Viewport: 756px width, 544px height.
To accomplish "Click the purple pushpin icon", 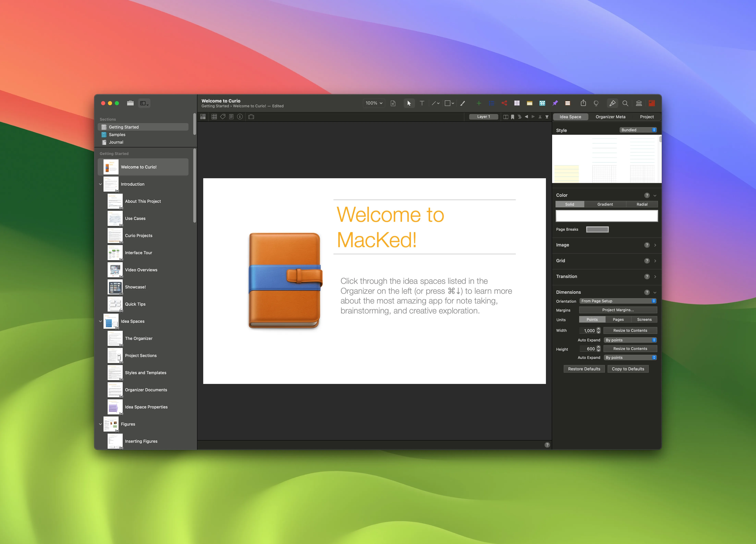I will (x=555, y=103).
